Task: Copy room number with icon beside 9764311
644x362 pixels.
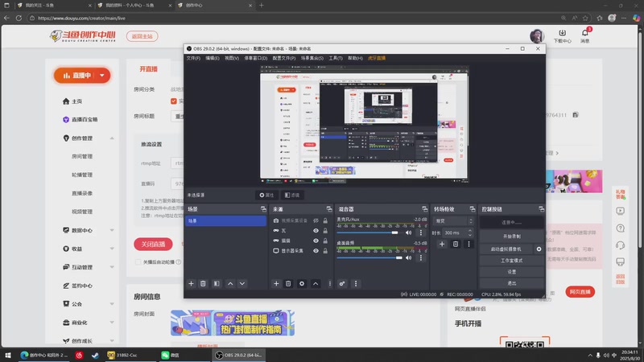Action: tap(576, 115)
